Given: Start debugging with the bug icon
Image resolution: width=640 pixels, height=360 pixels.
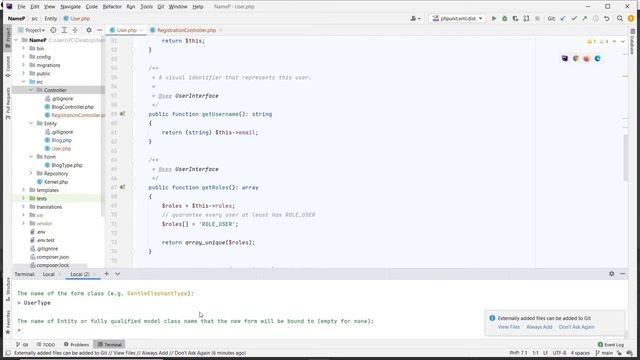Looking at the screenshot, I should coord(504,18).
